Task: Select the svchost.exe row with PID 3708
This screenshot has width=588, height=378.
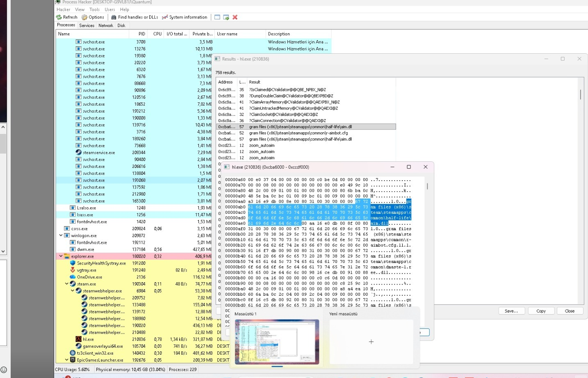Action: click(194, 42)
